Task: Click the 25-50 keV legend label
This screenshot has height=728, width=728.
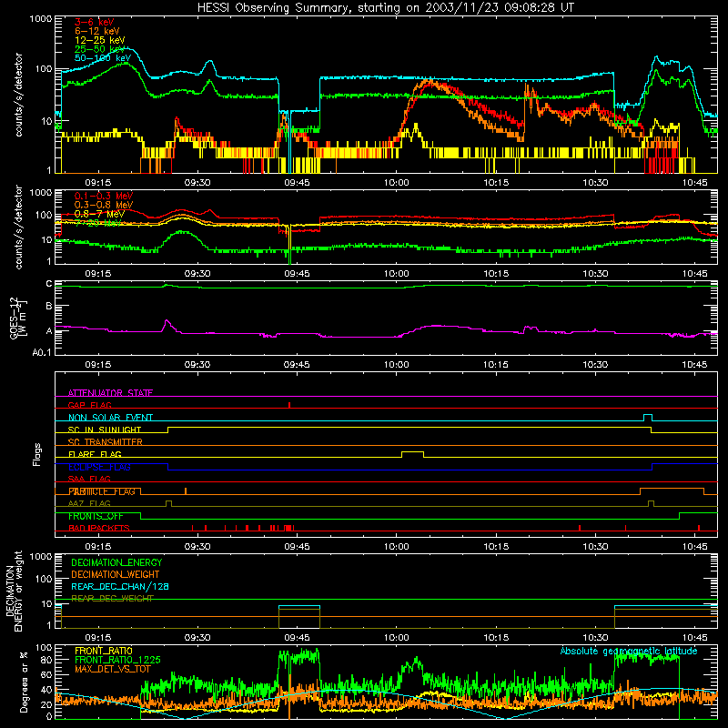Action: coord(99,49)
